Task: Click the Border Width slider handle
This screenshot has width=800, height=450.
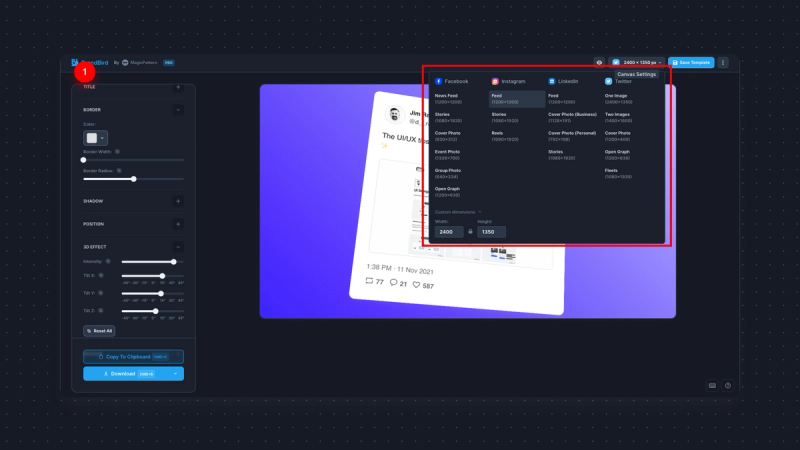Action: (x=84, y=160)
